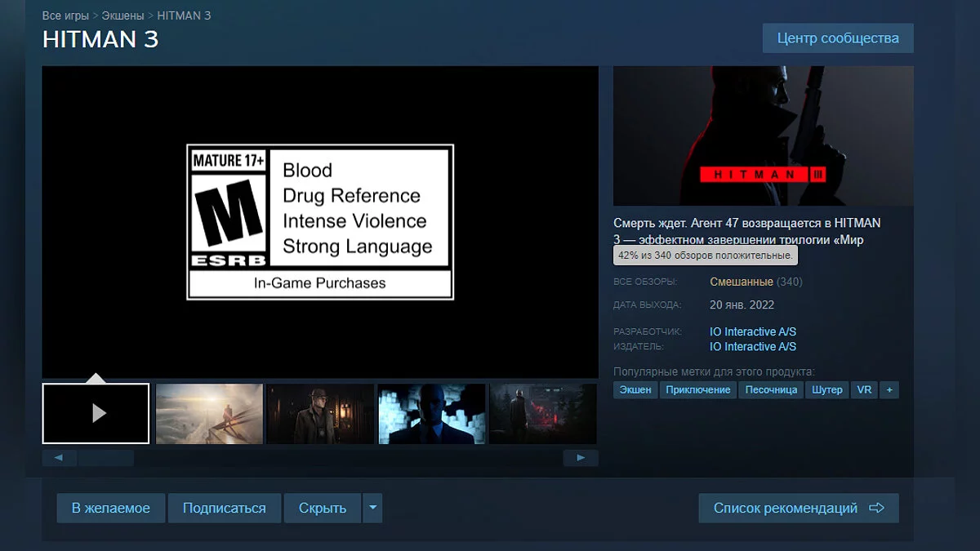Expand the dropdown arrow next to 'Скрыть'

click(372, 508)
